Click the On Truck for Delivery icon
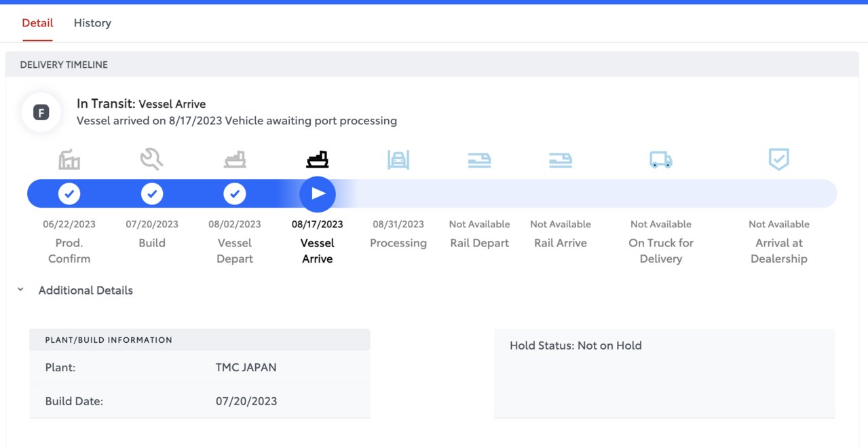This screenshot has height=448, width=868. tap(661, 160)
